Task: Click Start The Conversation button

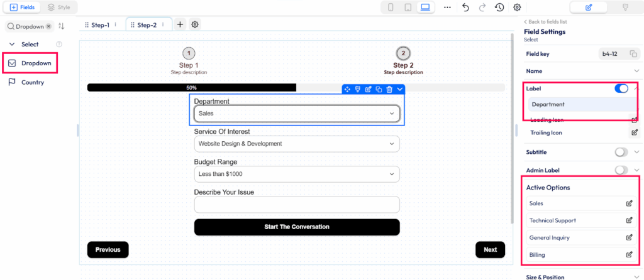Action: coord(297,227)
